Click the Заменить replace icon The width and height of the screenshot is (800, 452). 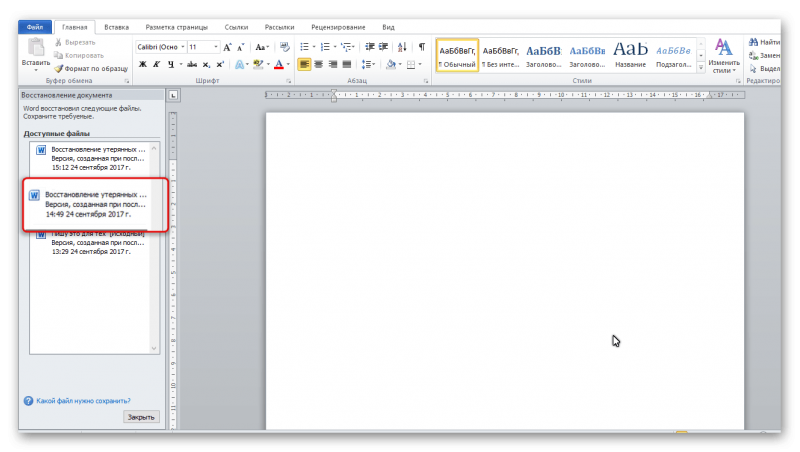[x=754, y=55]
